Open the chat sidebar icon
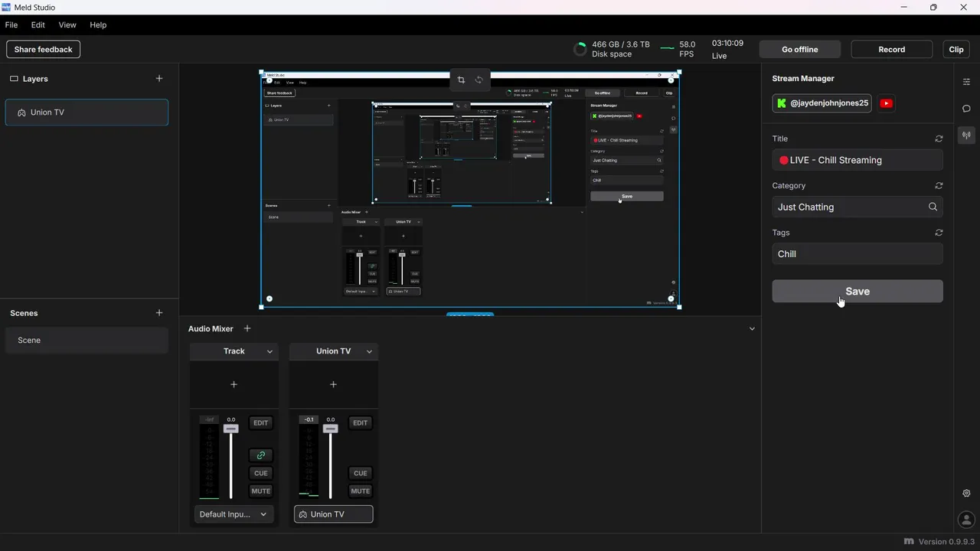980x551 pixels. [x=966, y=109]
